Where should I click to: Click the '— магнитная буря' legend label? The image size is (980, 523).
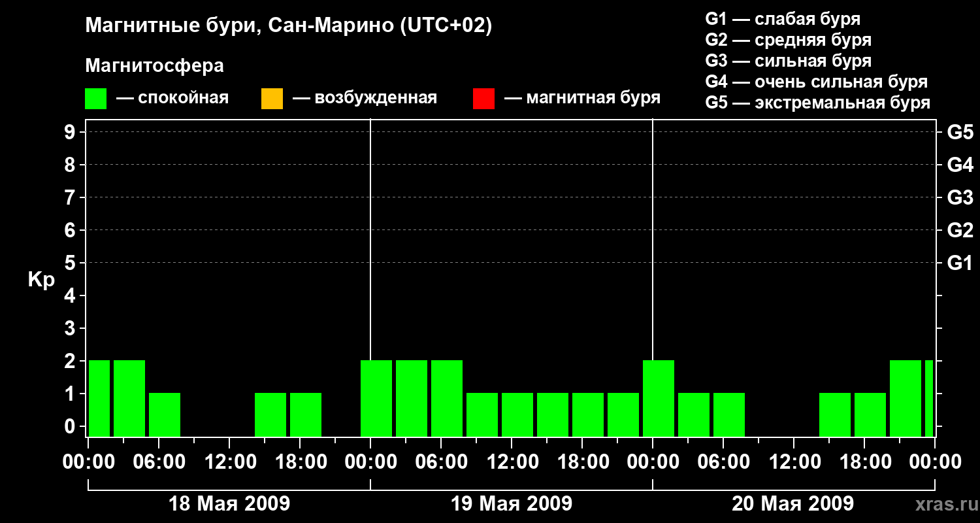pyautogui.click(x=582, y=98)
